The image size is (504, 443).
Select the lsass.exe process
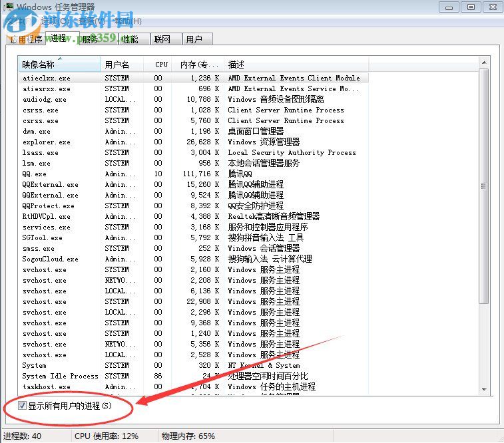pyautogui.click(x=194, y=152)
